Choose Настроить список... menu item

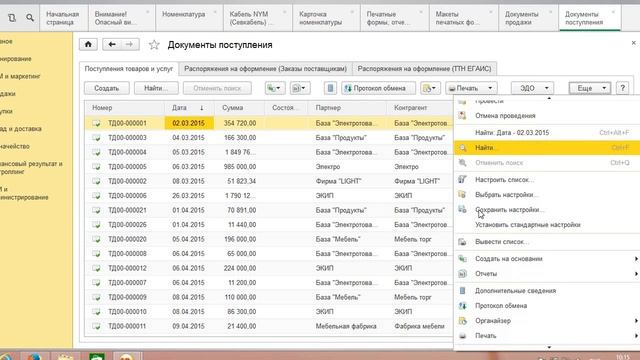547,180
